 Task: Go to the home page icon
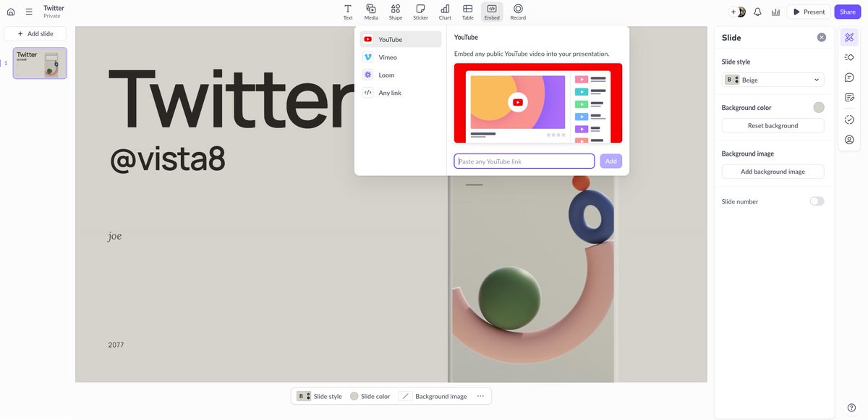coord(11,12)
